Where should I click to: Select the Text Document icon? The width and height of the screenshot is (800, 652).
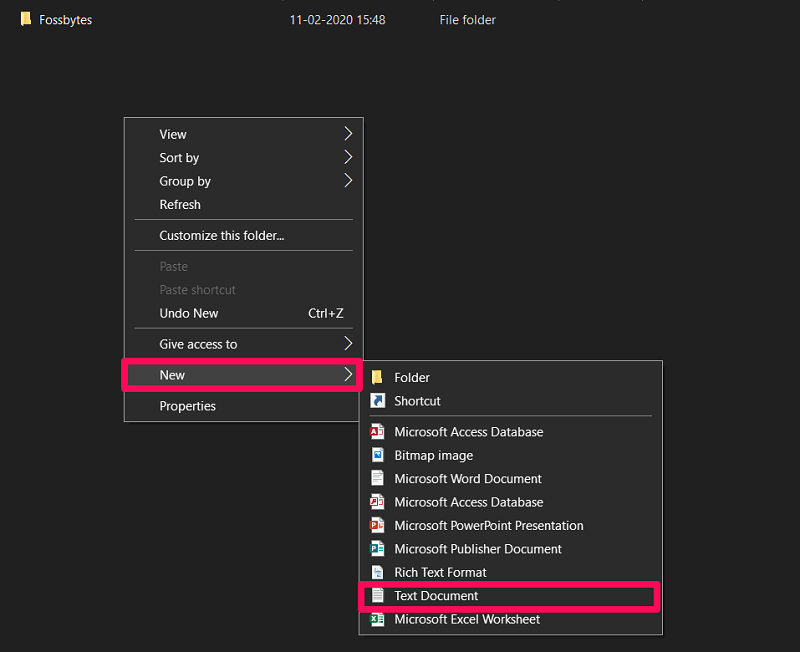click(378, 595)
